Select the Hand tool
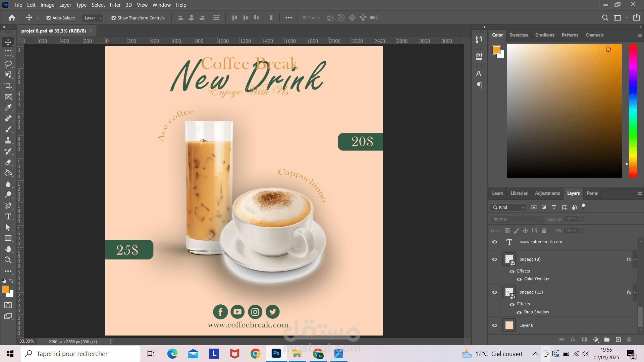The height and width of the screenshot is (362, 644). click(8, 249)
